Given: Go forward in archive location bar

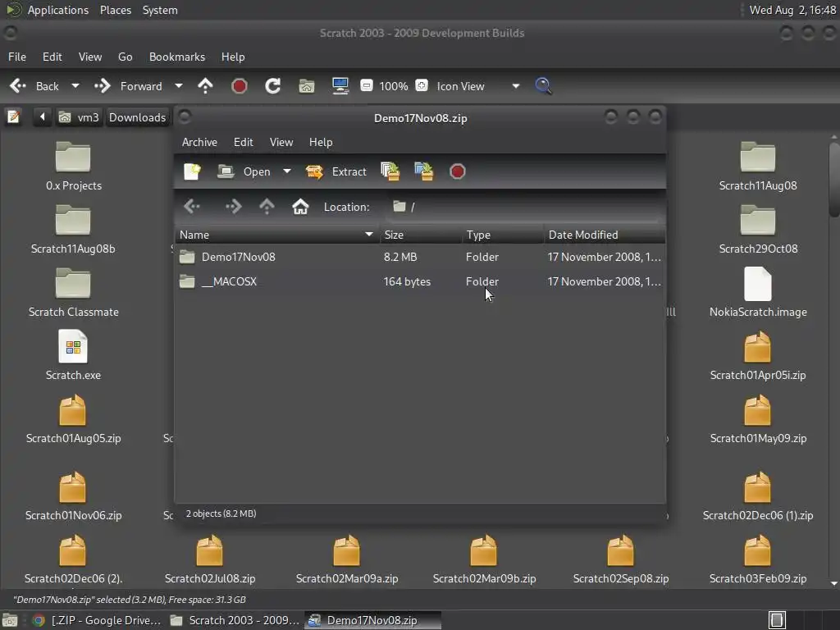Looking at the screenshot, I should tap(234, 206).
